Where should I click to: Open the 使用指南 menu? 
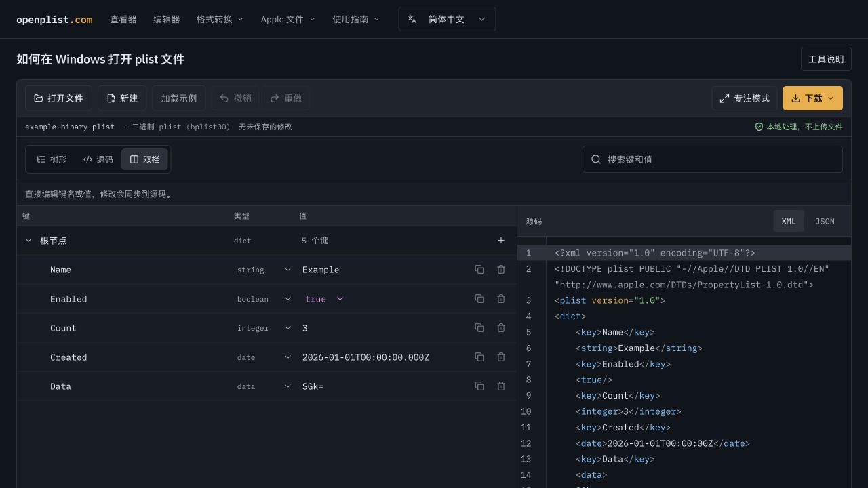(x=356, y=19)
